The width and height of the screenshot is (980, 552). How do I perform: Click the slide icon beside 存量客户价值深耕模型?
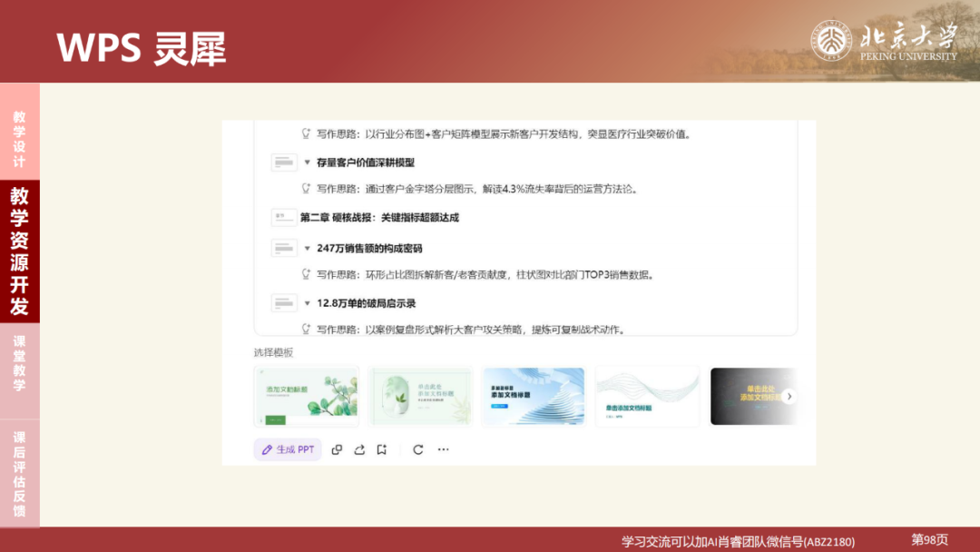[285, 161]
